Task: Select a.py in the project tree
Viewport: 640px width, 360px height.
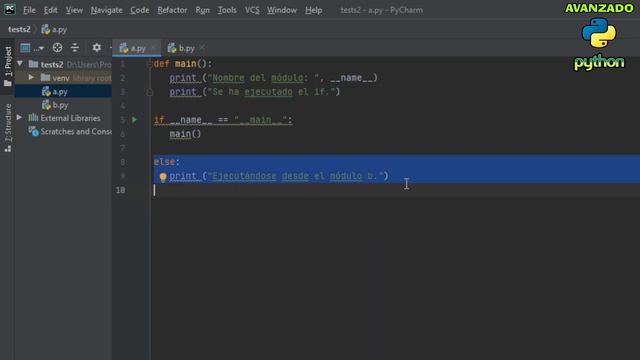Action: tap(63, 91)
